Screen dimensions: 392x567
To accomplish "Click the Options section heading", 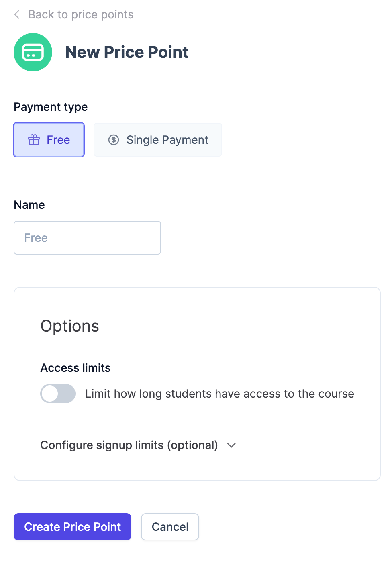I will tap(70, 326).
